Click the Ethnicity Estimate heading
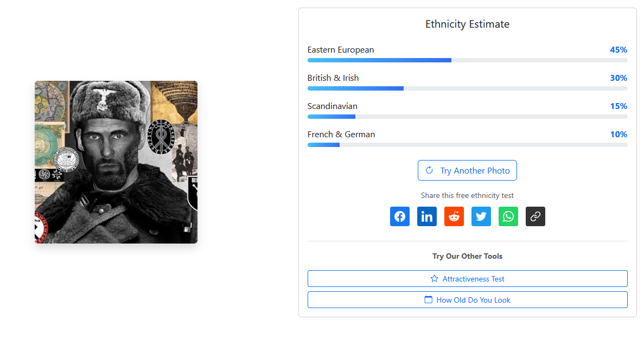This screenshot has height=339, width=644. 467,24
